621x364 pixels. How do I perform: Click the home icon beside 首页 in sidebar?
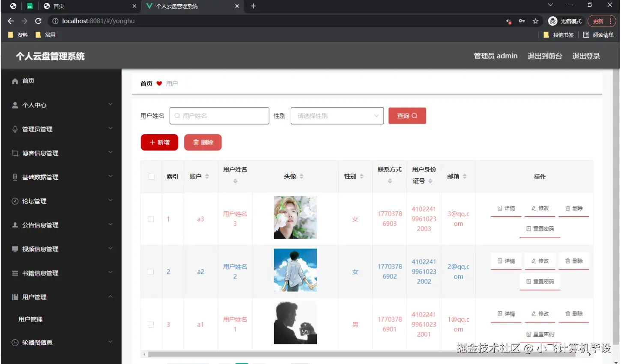pyautogui.click(x=15, y=81)
